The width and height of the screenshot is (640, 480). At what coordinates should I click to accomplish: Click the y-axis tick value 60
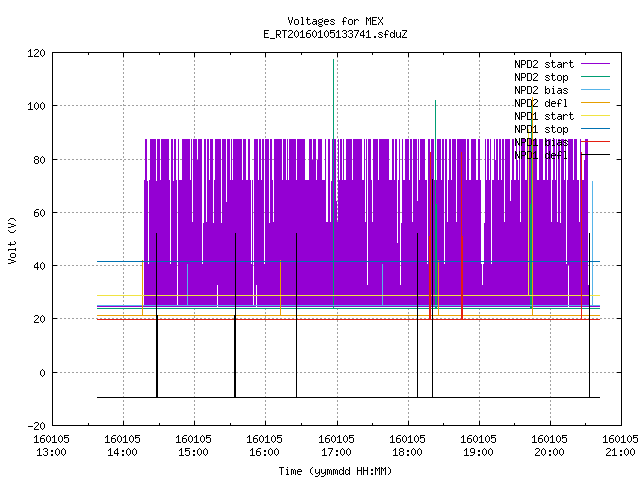tap(40, 213)
